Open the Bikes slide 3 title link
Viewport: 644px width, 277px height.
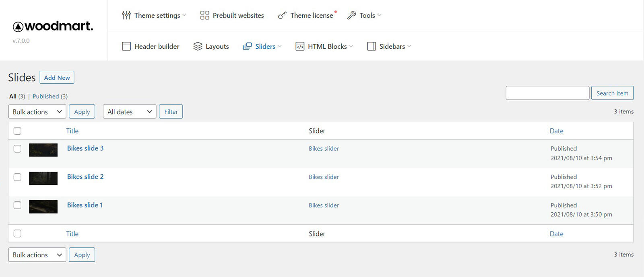click(x=85, y=148)
